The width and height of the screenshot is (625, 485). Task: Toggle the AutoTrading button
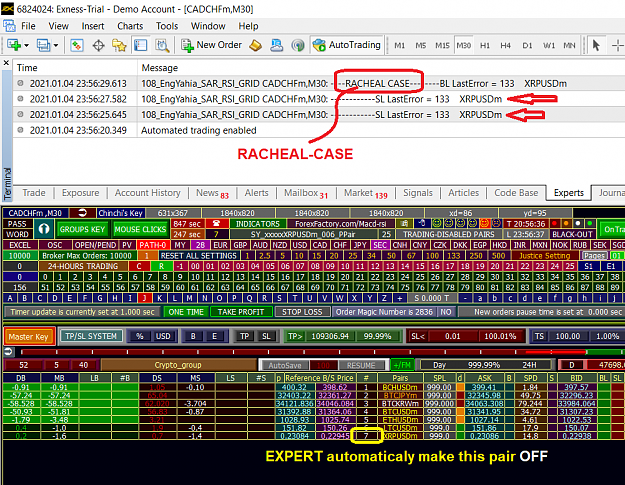click(347, 45)
